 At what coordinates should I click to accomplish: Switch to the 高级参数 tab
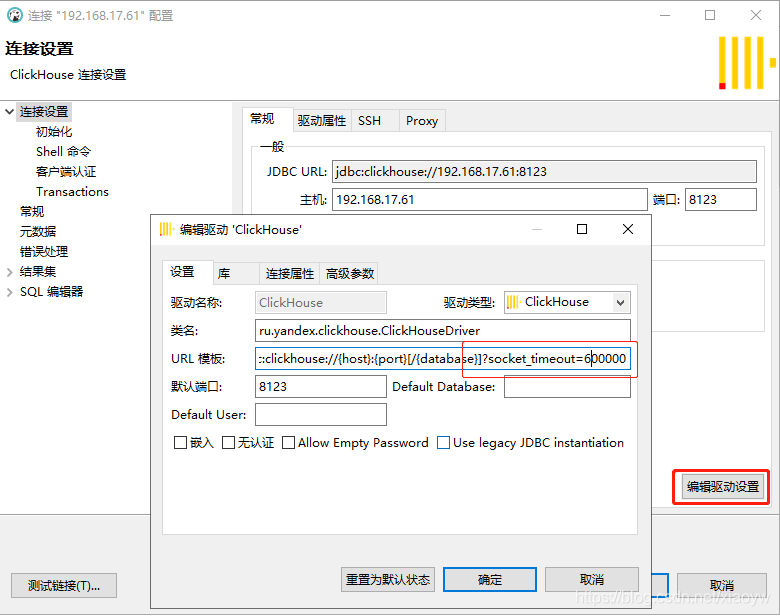pos(350,273)
